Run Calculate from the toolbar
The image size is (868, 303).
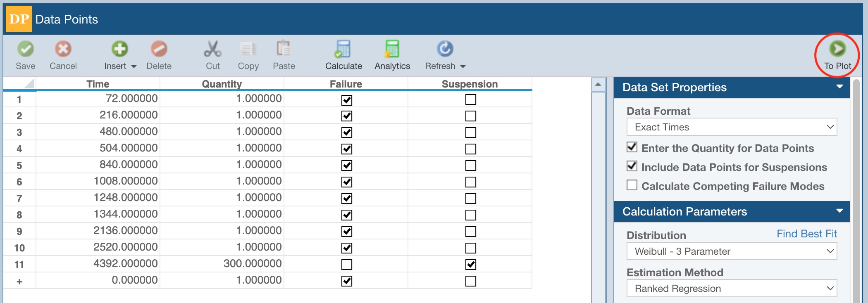pyautogui.click(x=343, y=49)
